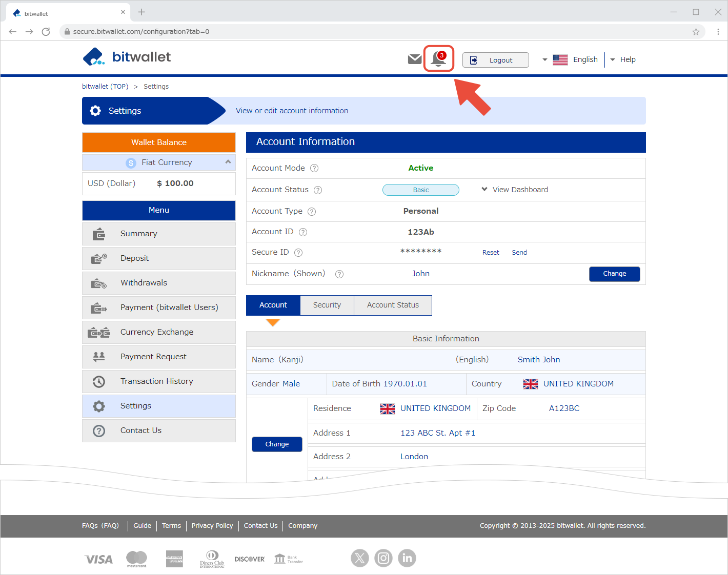Click the browser address bar
The width and height of the screenshot is (728, 575).
pos(359,32)
